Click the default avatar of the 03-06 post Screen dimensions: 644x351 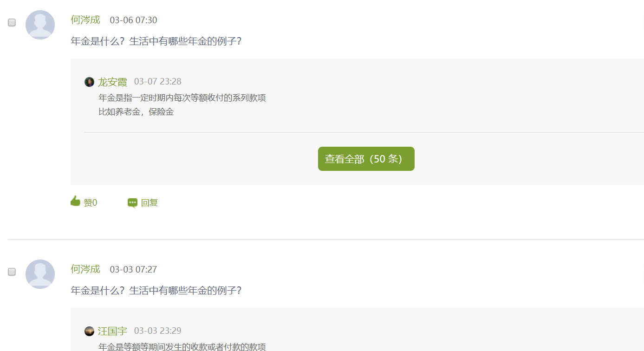pos(40,25)
